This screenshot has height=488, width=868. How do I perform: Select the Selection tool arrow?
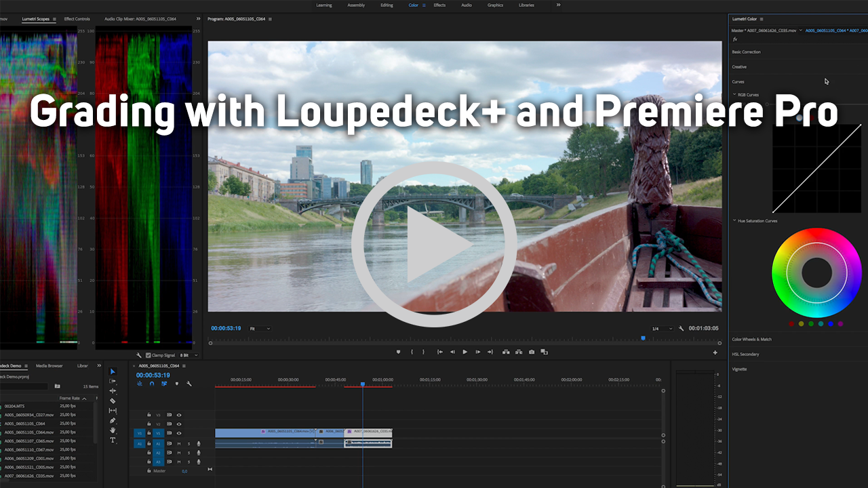pos(113,372)
